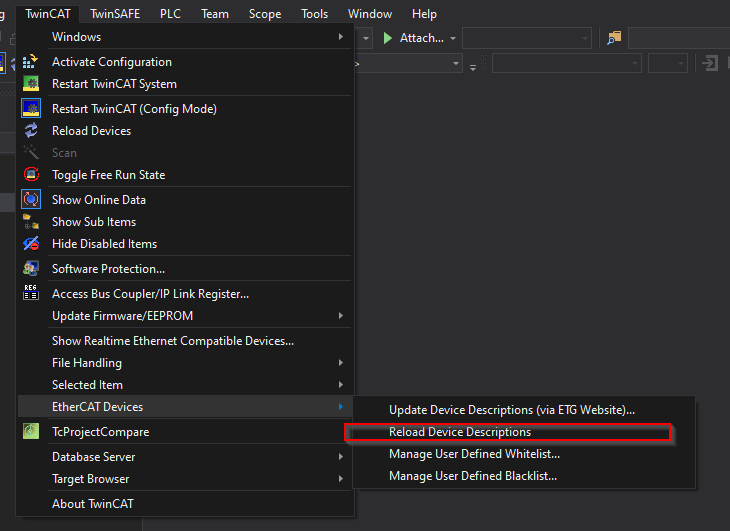The image size is (730, 531).
Task: Open the combo box right of Attach
Action: tap(527, 38)
